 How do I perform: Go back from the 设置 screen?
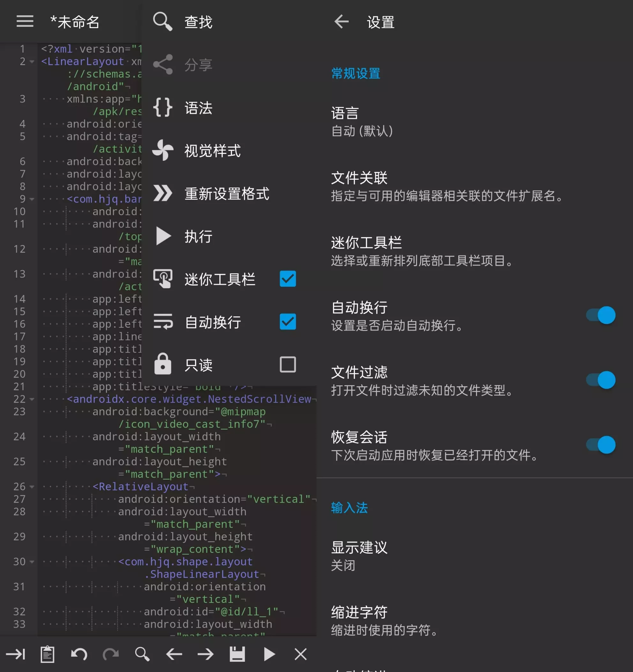(341, 22)
